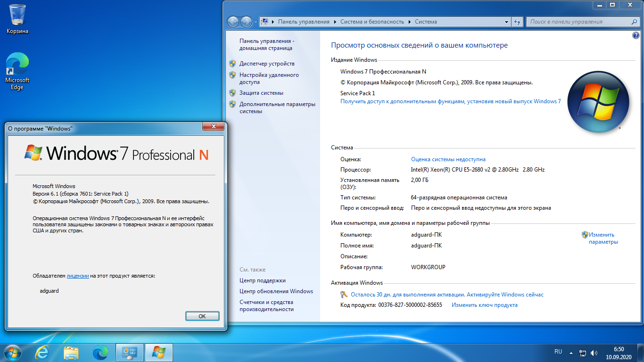This screenshot has width=644, height=362.
Task: Click 64-разрядная операционная система text
Action: pos(459,197)
